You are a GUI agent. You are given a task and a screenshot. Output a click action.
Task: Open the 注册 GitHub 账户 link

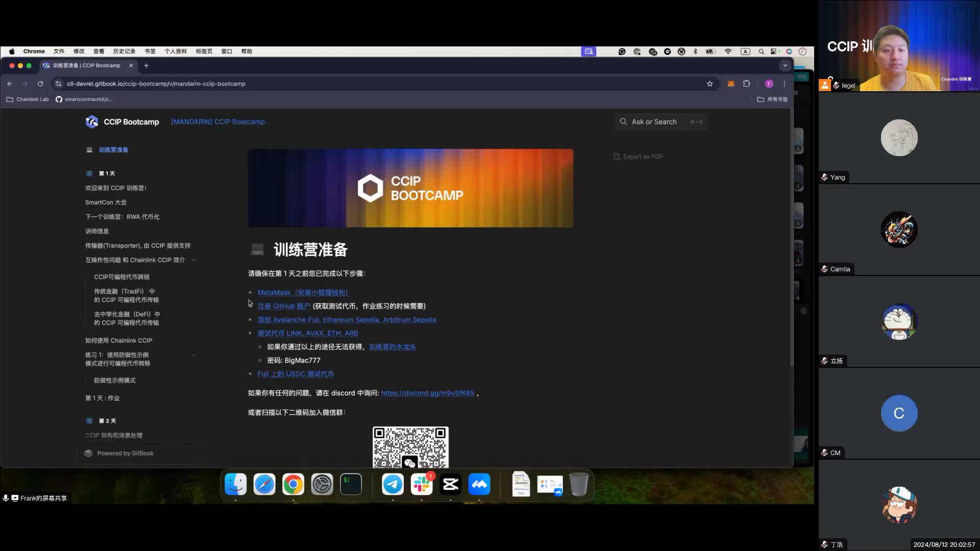(x=284, y=306)
